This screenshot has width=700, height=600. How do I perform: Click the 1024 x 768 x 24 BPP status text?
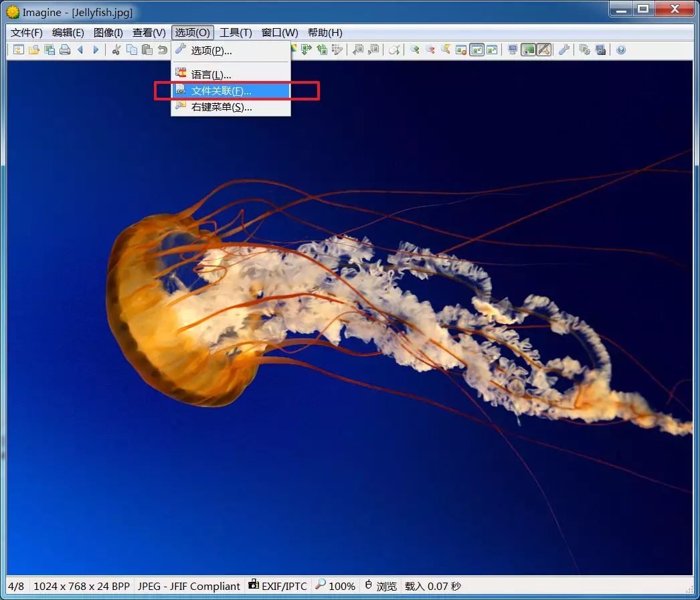coord(81,586)
